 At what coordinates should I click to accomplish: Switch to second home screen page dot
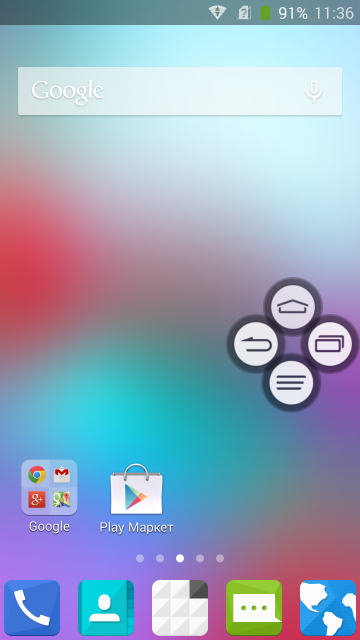coord(160,558)
